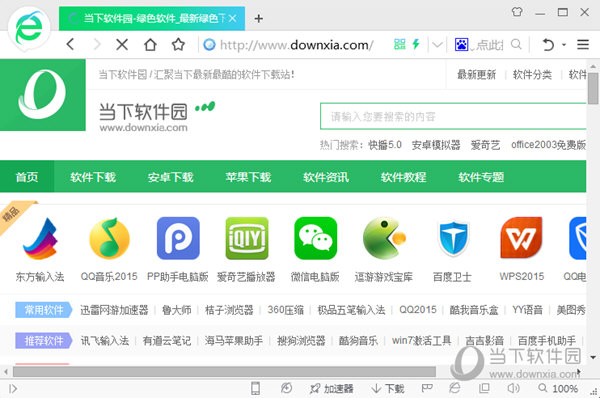
Task: Open 最新更新 link
Action: coord(476,75)
